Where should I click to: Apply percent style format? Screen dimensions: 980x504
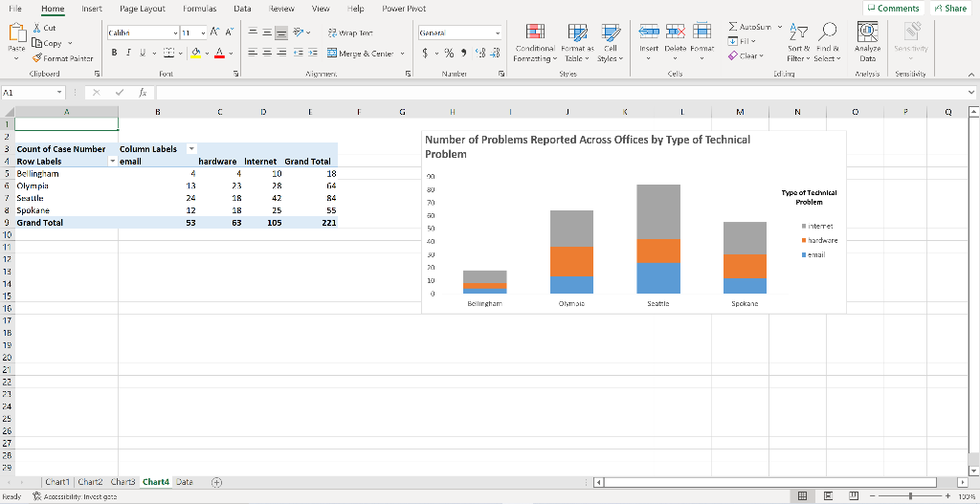[x=449, y=54]
